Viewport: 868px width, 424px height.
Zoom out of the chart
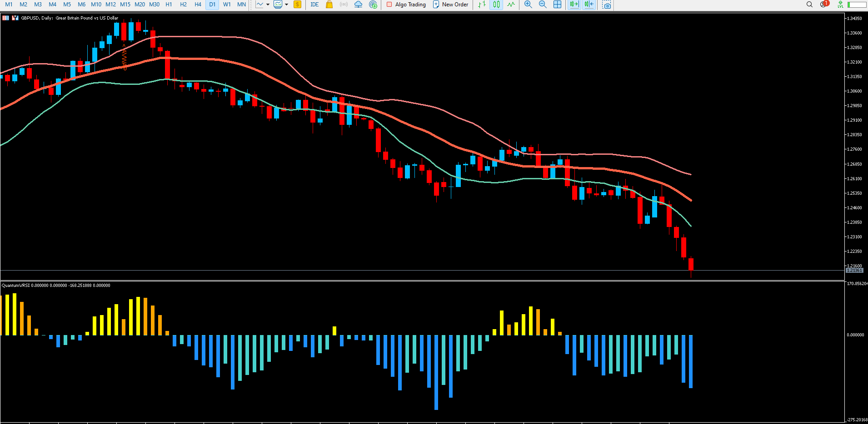coord(543,5)
